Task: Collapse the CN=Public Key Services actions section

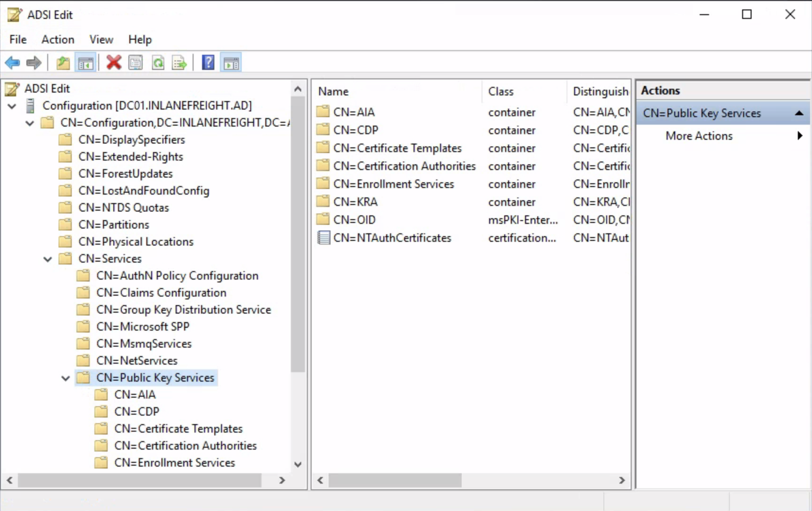Action: (x=799, y=113)
